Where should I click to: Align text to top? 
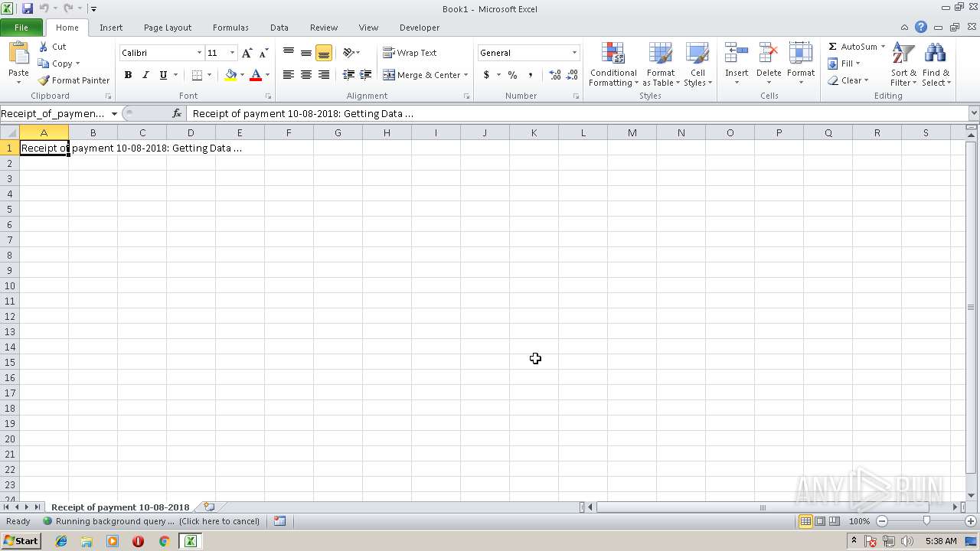(289, 53)
